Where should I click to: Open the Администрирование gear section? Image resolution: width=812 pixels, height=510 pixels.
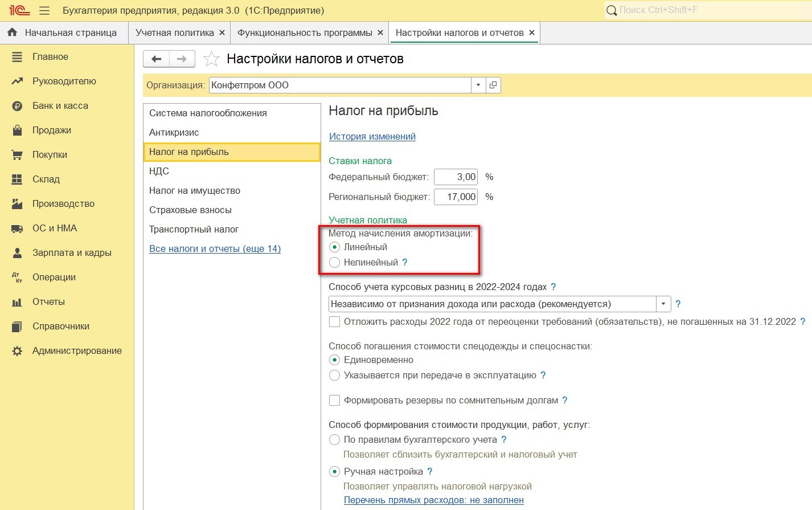click(76, 350)
